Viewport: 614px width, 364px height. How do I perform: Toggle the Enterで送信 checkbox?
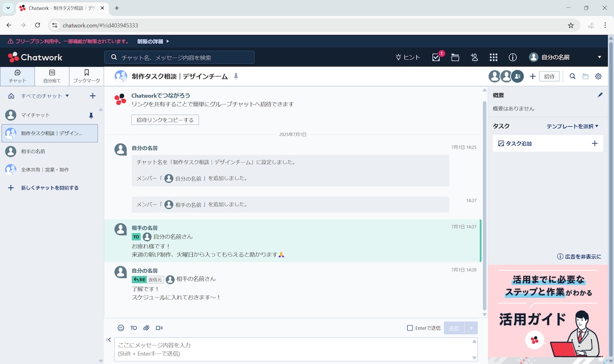[410, 328]
